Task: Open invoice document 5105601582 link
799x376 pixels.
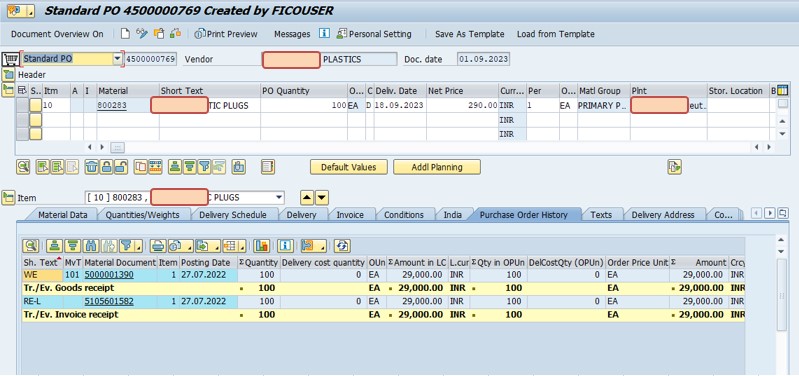Action: (109, 301)
